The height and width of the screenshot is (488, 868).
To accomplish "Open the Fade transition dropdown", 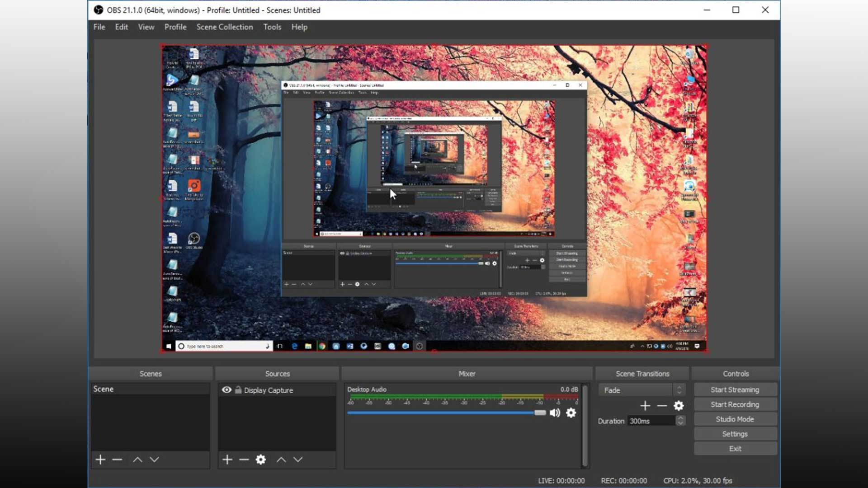I will (642, 390).
